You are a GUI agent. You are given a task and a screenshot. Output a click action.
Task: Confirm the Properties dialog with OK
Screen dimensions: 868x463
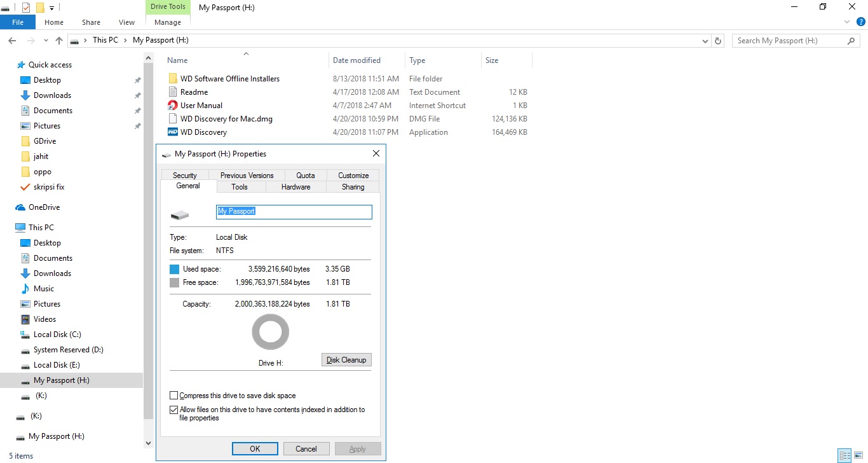tap(255, 448)
